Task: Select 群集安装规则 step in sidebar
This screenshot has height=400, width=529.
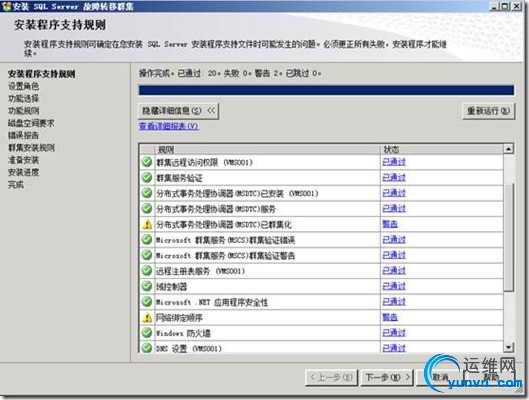Action: point(31,147)
